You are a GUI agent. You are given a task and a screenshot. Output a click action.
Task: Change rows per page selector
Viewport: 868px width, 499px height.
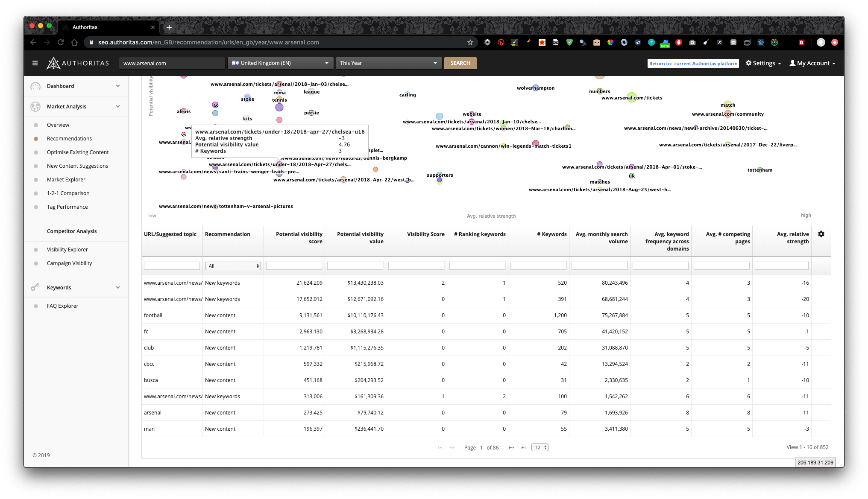click(540, 447)
